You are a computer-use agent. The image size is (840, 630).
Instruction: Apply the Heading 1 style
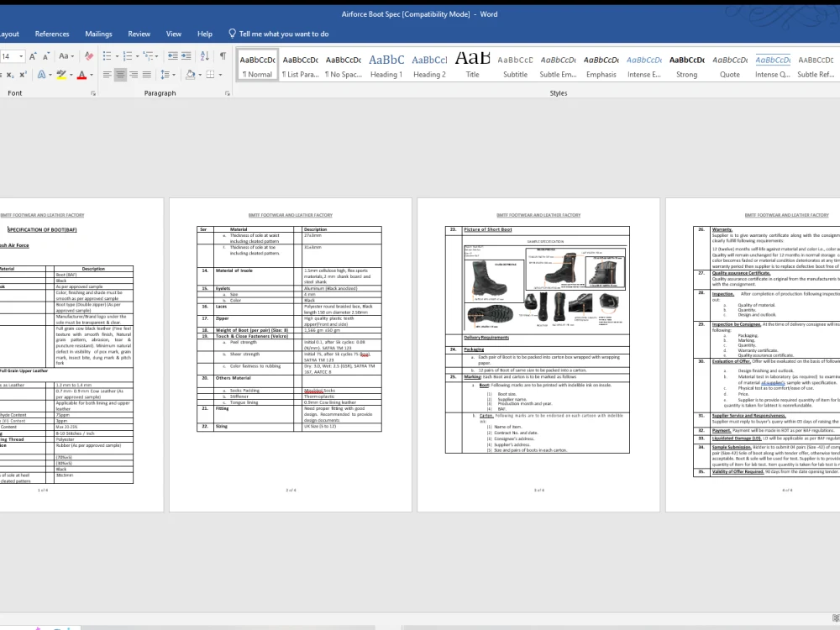(386, 66)
